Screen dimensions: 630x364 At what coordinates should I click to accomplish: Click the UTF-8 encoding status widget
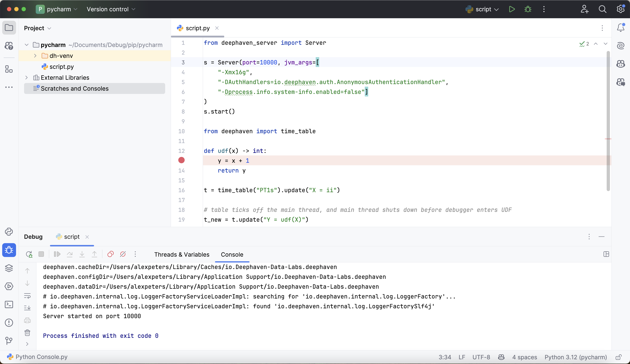tap(481, 357)
